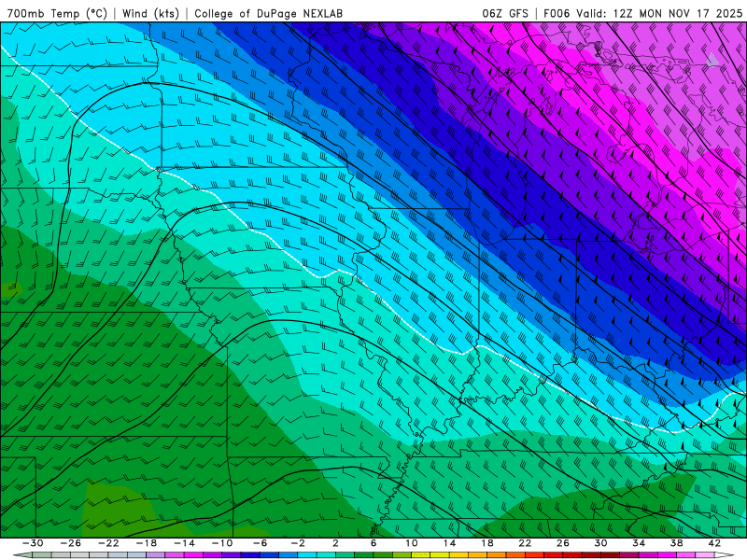This screenshot has height=560, width=747.
Task: Click the '38' color scale label
Action: tap(676, 543)
